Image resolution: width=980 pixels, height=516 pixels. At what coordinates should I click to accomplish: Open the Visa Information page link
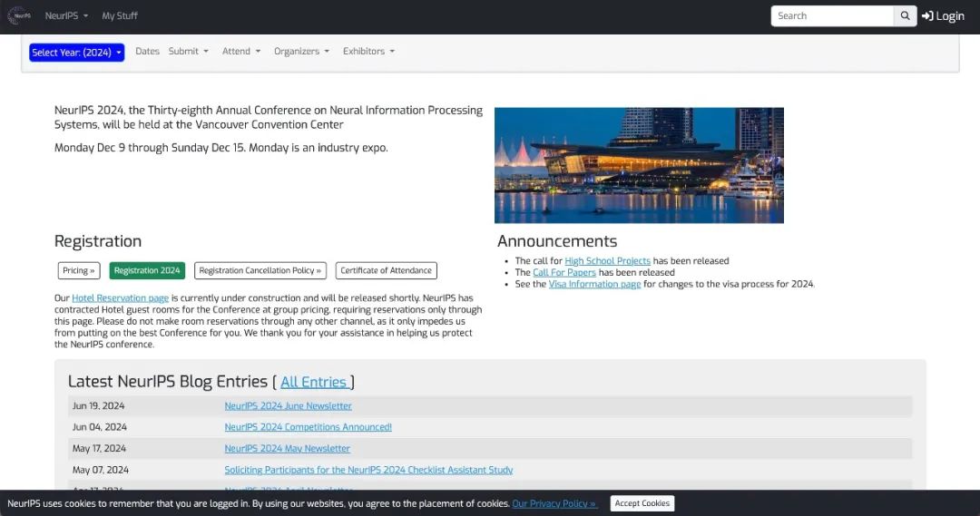pos(594,284)
